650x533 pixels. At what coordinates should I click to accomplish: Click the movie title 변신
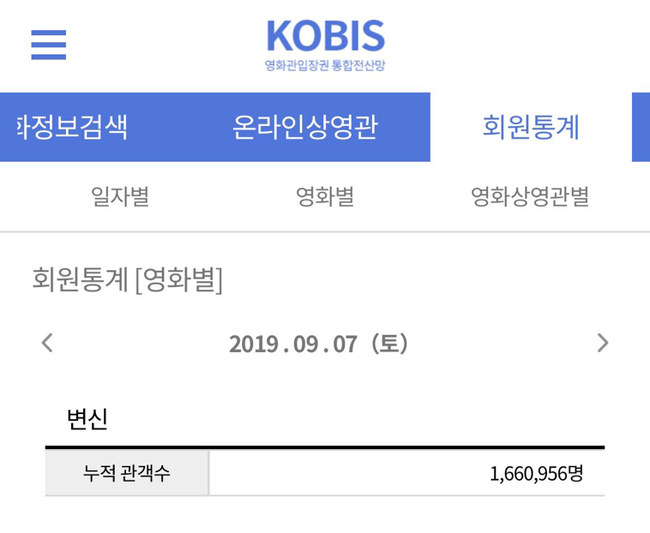click(x=87, y=419)
